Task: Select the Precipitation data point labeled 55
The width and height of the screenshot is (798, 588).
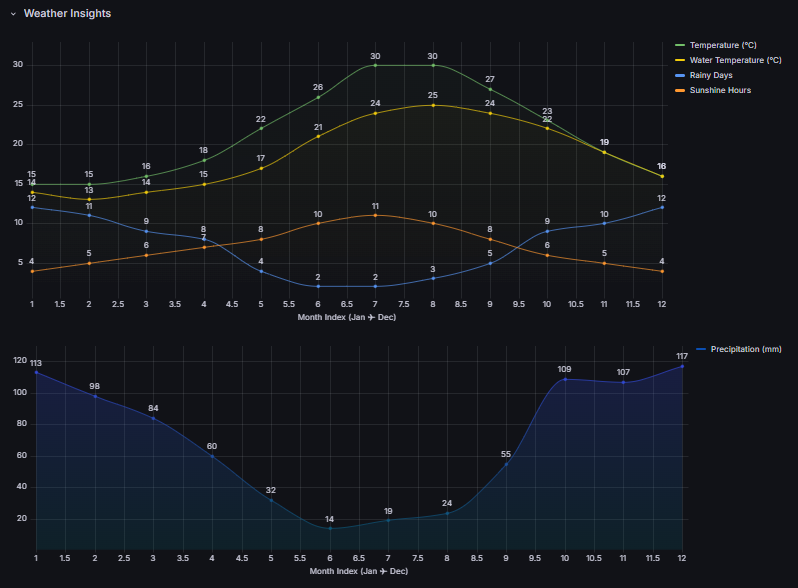Action: click(506, 464)
